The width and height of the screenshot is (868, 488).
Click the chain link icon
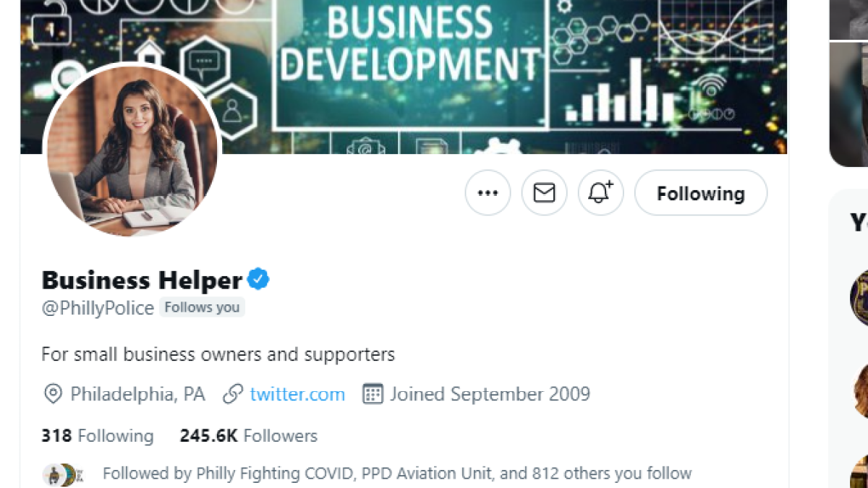(x=232, y=394)
